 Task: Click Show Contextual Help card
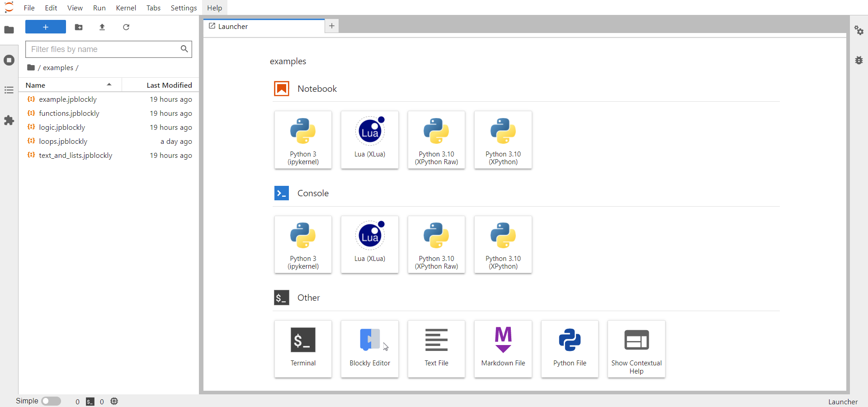[637, 349]
